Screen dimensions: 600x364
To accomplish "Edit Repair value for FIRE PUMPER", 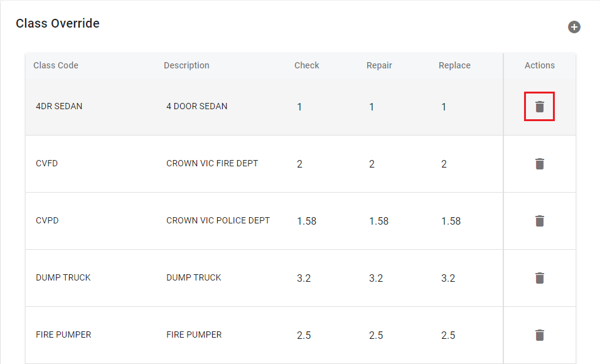I will 376,335.
